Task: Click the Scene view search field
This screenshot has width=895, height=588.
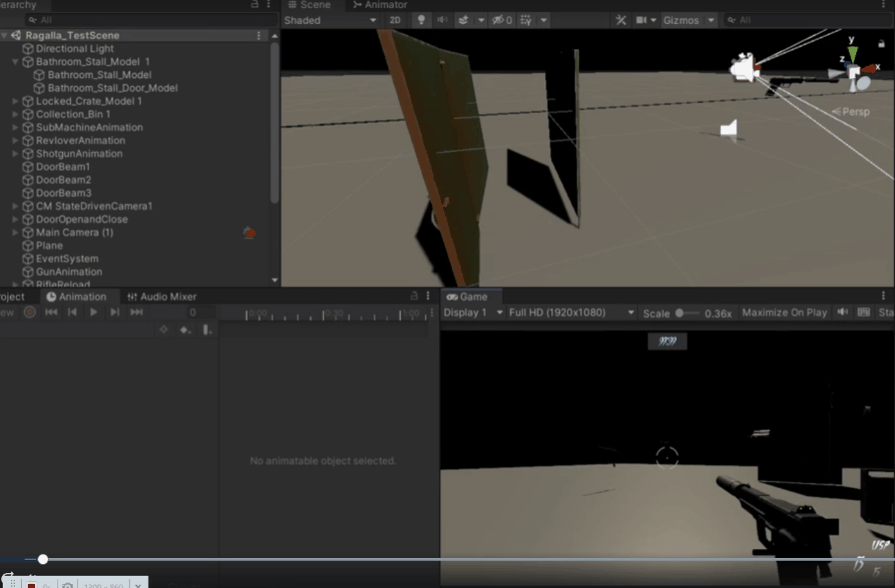Action: point(807,20)
